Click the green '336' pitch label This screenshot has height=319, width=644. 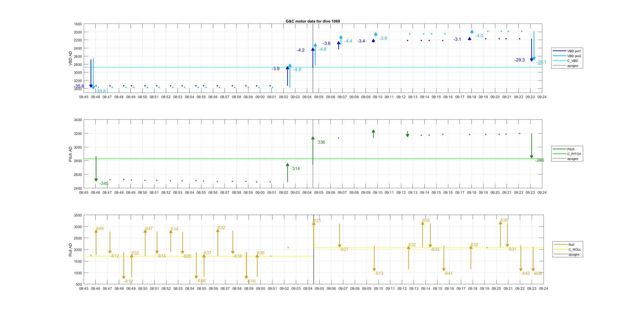click(321, 142)
